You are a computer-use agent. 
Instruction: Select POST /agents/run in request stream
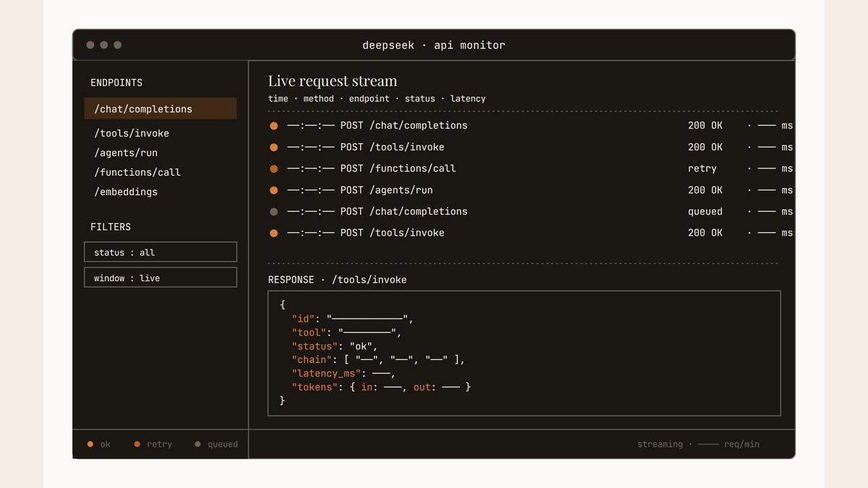[386, 190]
